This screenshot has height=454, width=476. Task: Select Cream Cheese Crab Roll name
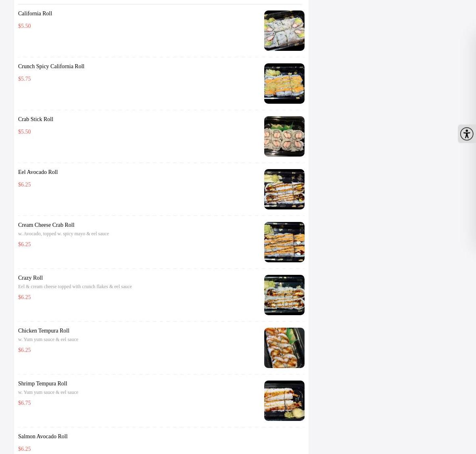46,225
